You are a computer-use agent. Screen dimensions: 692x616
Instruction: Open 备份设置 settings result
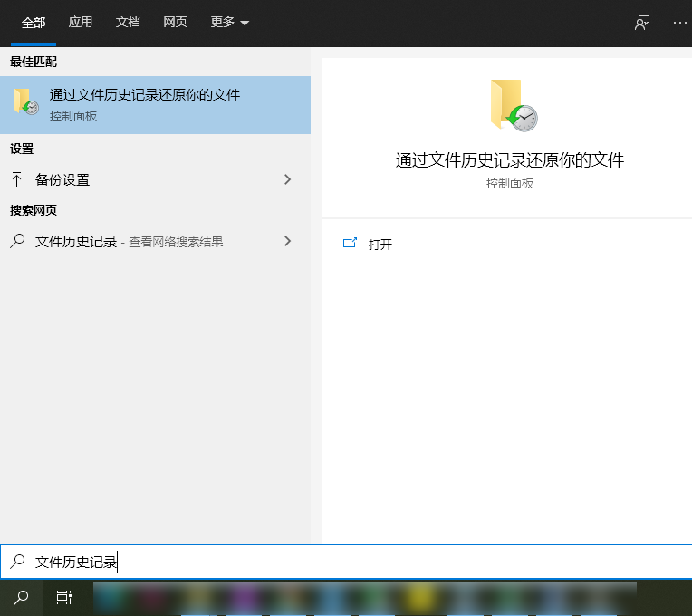(156, 179)
